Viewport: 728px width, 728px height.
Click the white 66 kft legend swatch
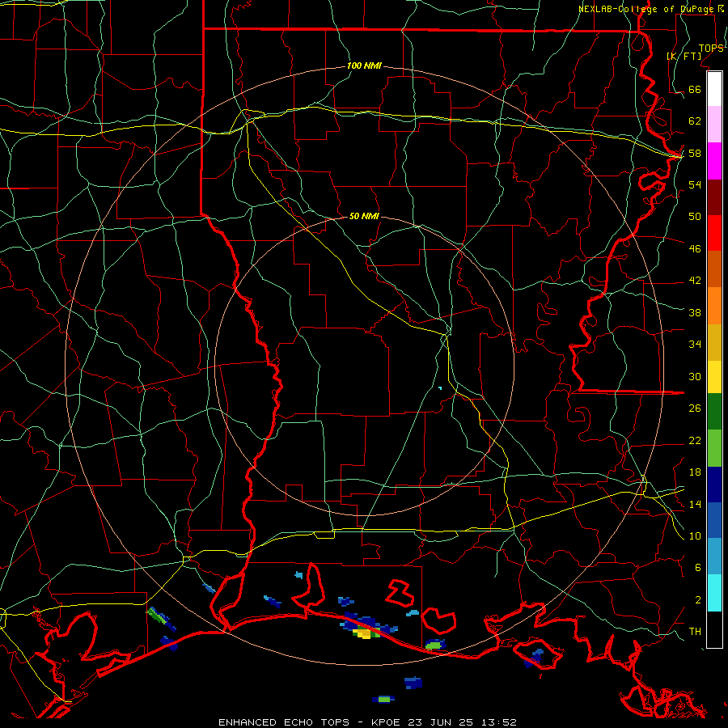(x=714, y=89)
